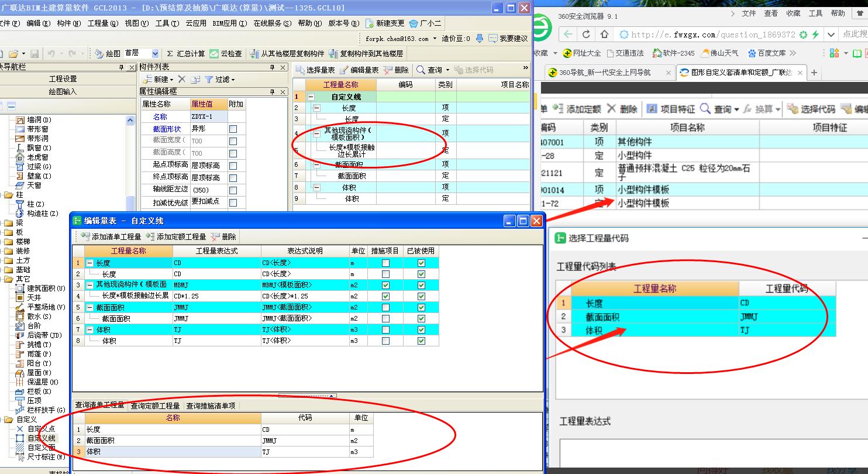Click the navigation tree scrollbar up arrow
This screenshot has height=474, width=868.
coord(130,120)
